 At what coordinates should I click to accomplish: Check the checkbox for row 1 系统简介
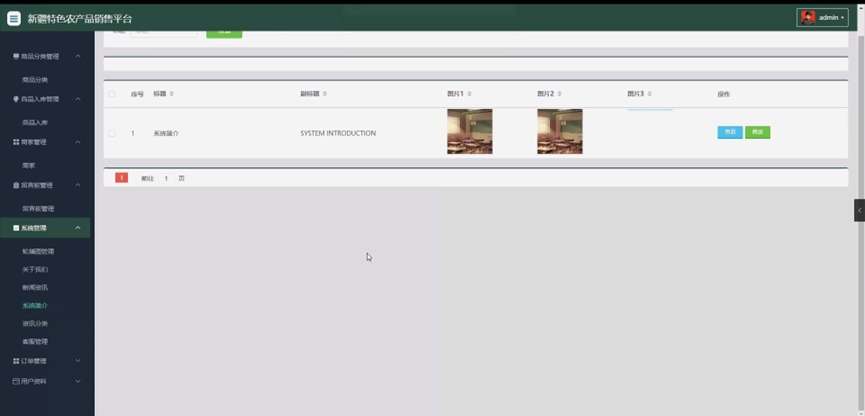(x=111, y=134)
